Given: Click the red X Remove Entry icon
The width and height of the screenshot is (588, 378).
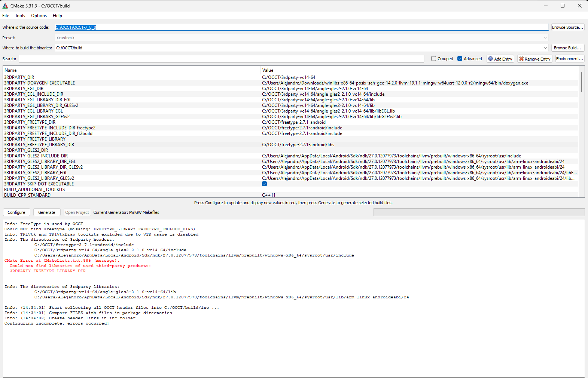Looking at the screenshot, I should (521, 59).
